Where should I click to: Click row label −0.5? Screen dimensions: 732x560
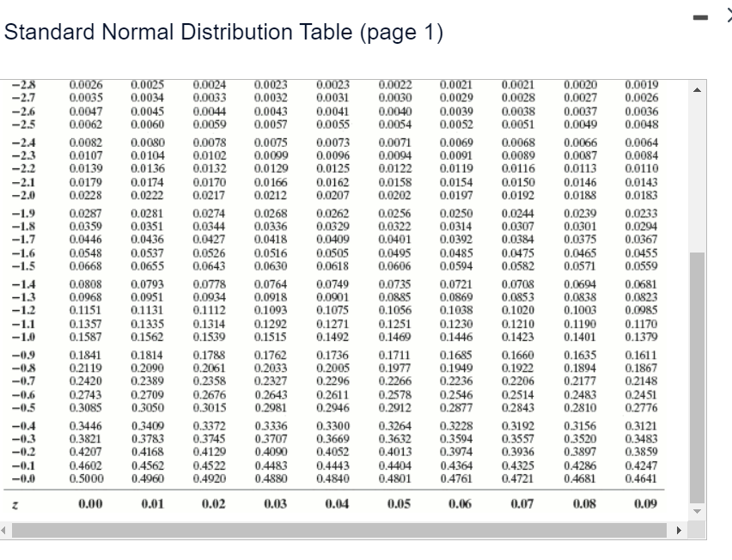24,408
